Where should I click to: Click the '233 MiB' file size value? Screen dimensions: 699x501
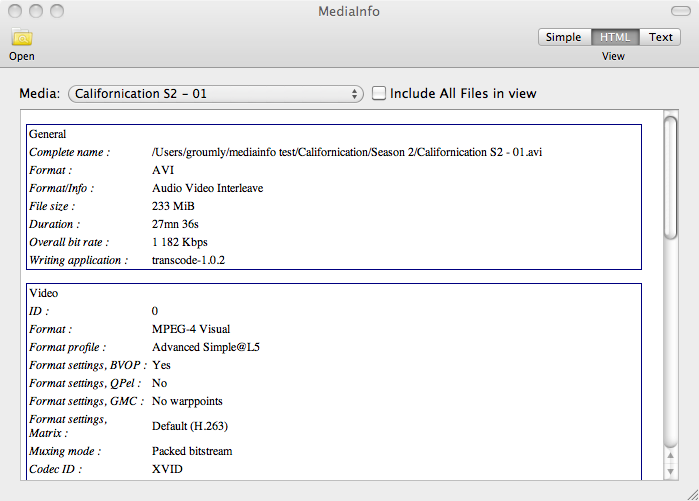point(173,206)
